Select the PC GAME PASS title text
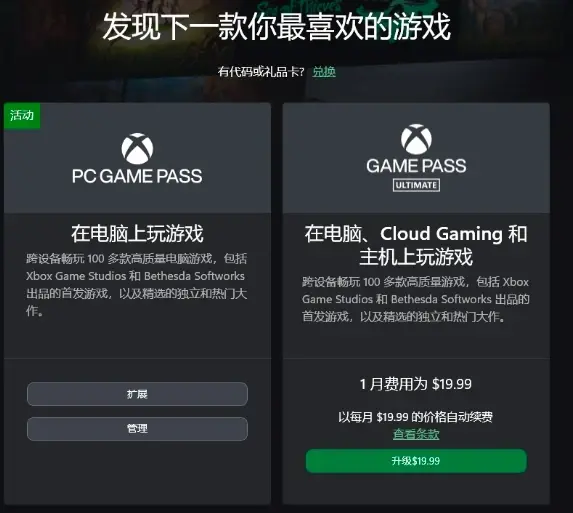 137,176
